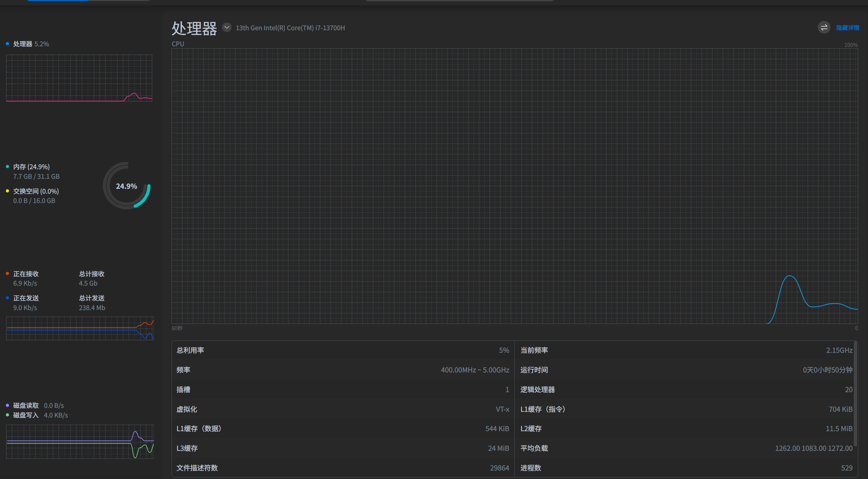The image size is (868, 479).
Task: Open the disk read/write mini graph
Action: (80, 441)
